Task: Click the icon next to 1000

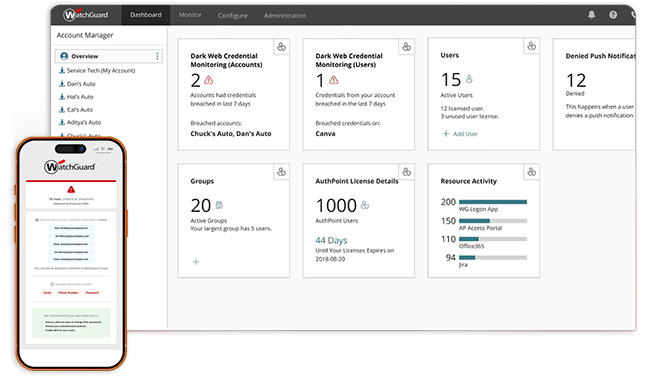Action: point(365,205)
